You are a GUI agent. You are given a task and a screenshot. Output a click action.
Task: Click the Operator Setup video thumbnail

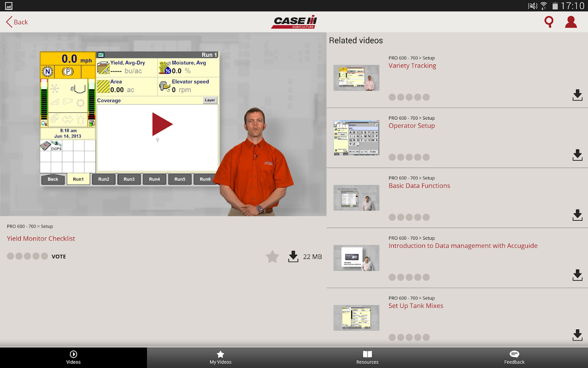(x=356, y=138)
